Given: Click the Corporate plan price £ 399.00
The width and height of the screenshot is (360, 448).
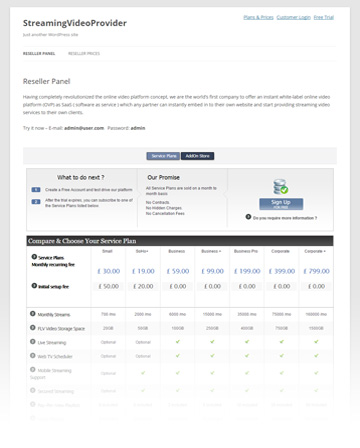Looking at the screenshot, I should point(282,271).
